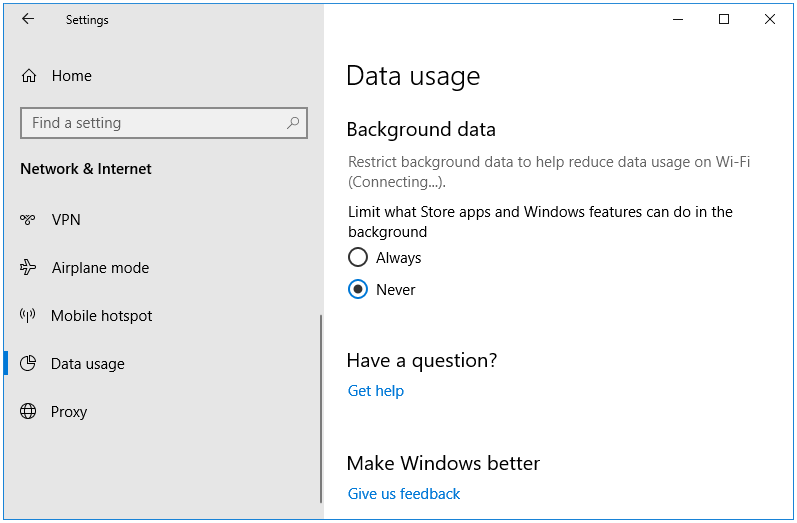Select Data usage in sidebar
This screenshot has width=797, height=523.
(87, 364)
